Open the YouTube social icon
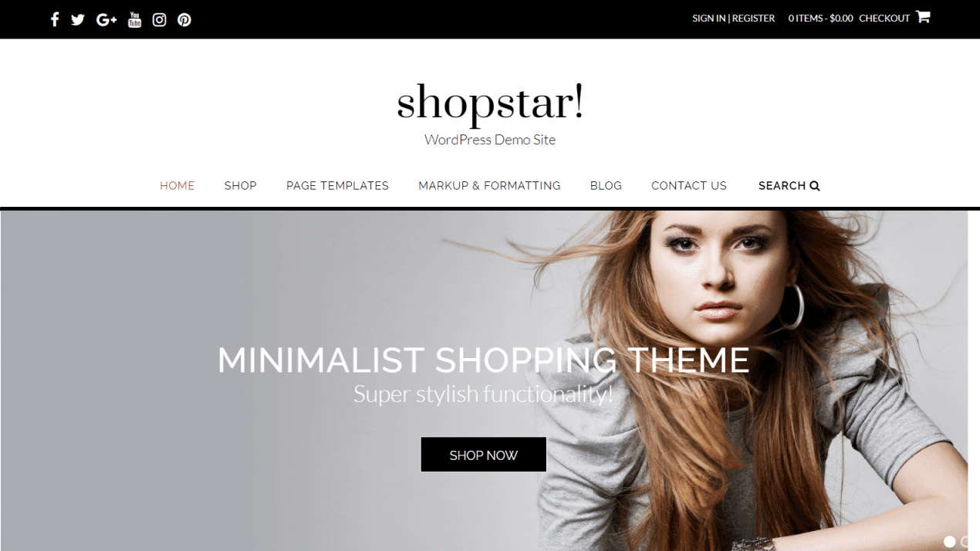The image size is (980, 551). point(135,19)
